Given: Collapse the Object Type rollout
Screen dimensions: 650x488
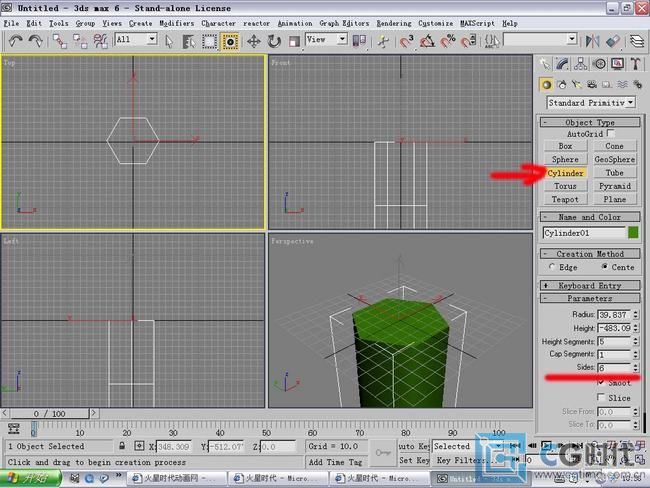Looking at the screenshot, I should point(590,122).
